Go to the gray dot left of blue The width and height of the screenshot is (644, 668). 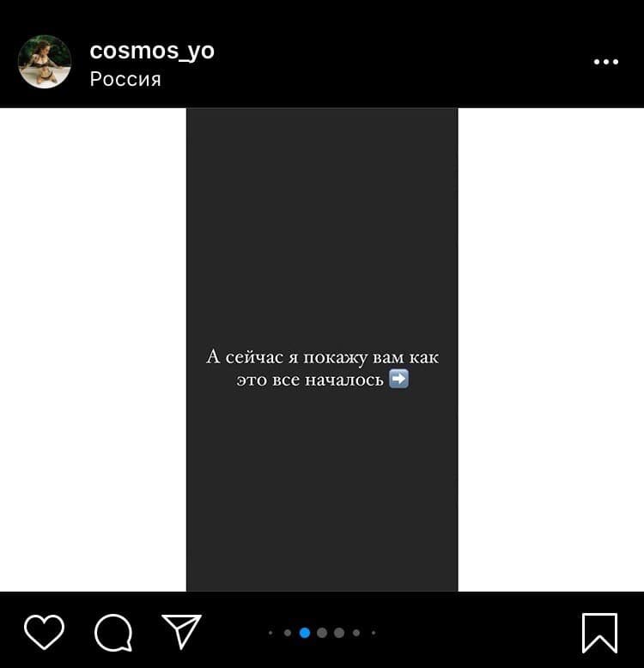288,633
